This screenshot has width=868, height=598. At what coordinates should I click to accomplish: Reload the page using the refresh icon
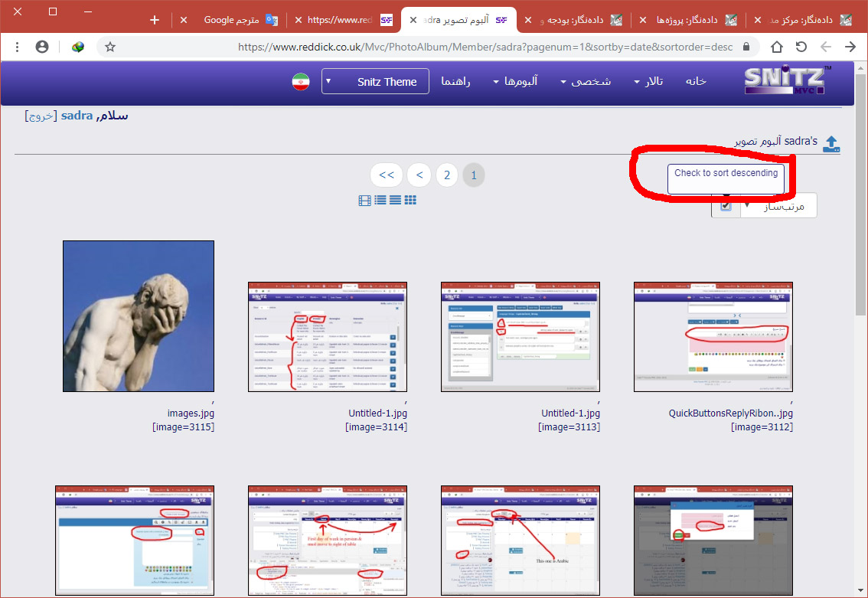801,47
